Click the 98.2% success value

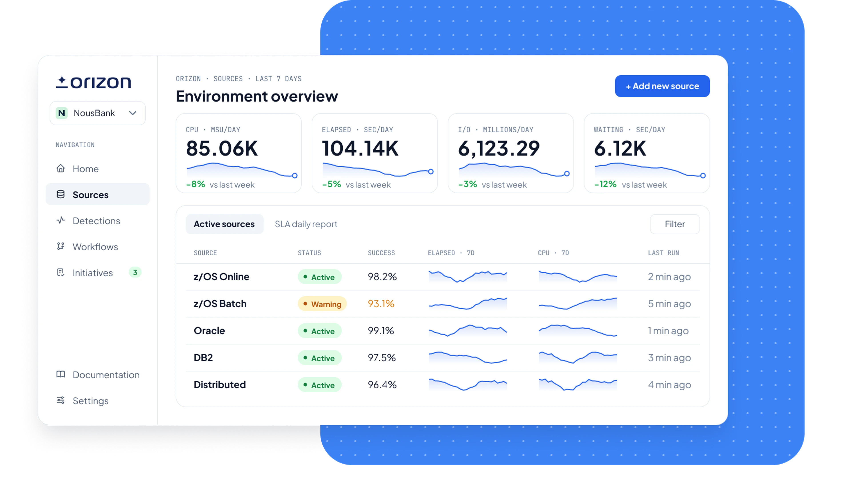point(382,277)
